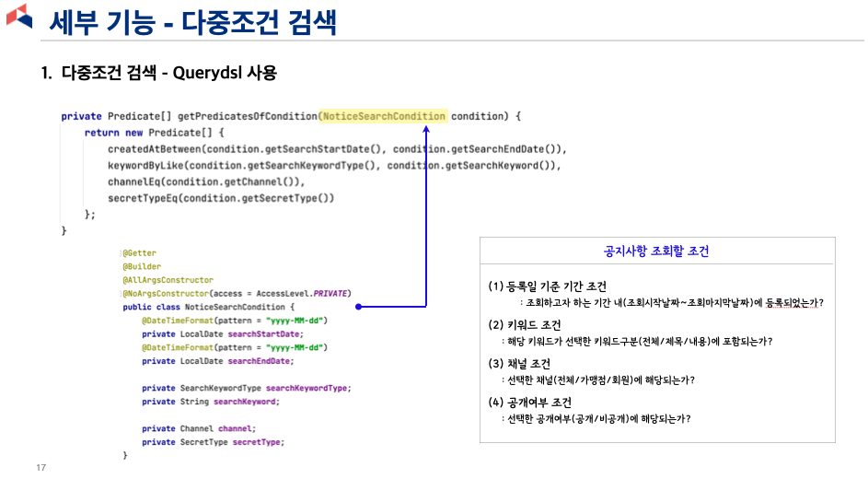Click channelEq(condition.getChannel()) line
Image resolution: width=868 pixels, height=479 pixels.
(206, 181)
